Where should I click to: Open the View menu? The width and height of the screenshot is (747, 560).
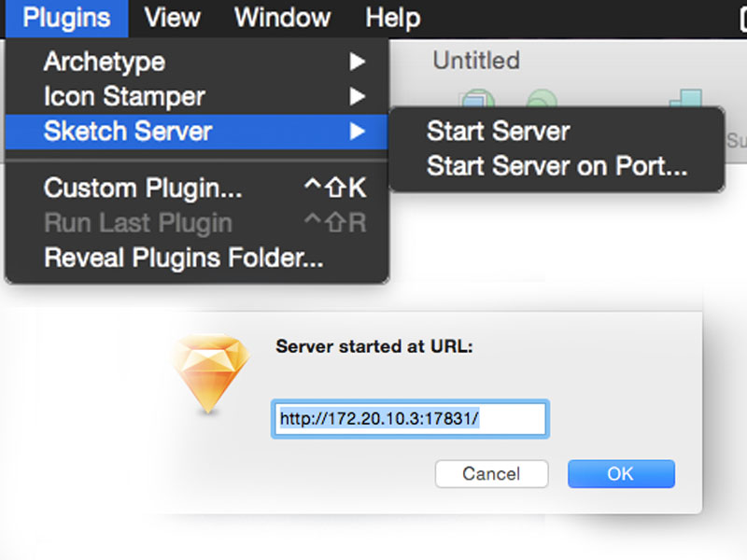[x=173, y=18]
